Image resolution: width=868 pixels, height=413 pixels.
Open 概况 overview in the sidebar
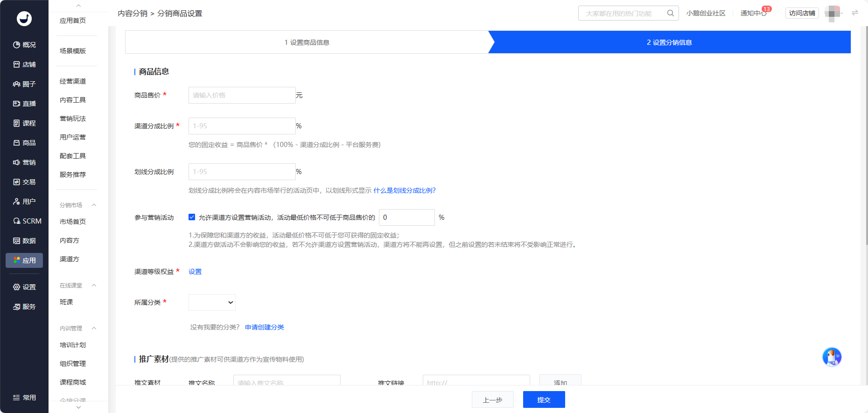tap(24, 45)
